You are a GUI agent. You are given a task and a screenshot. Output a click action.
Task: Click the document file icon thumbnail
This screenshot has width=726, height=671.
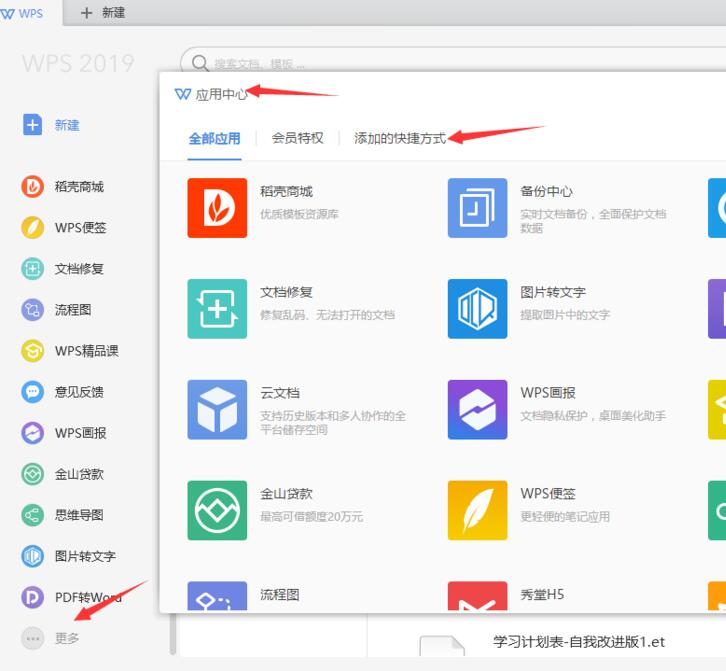click(x=442, y=646)
